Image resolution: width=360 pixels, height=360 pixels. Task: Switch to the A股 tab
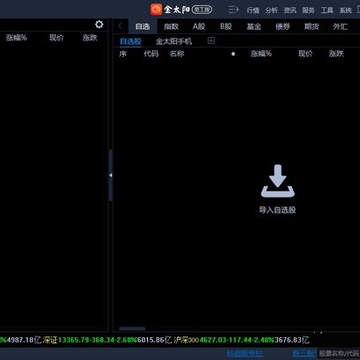pyautogui.click(x=199, y=27)
